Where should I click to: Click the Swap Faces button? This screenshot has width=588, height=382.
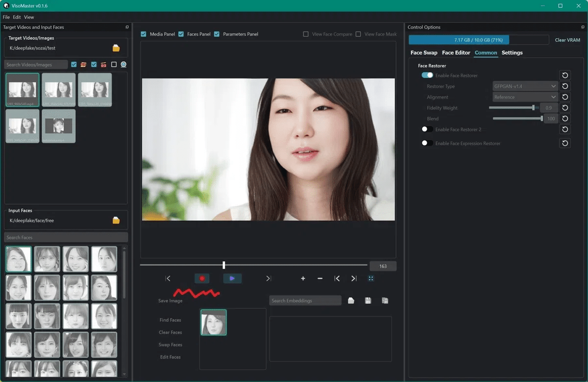[170, 345]
